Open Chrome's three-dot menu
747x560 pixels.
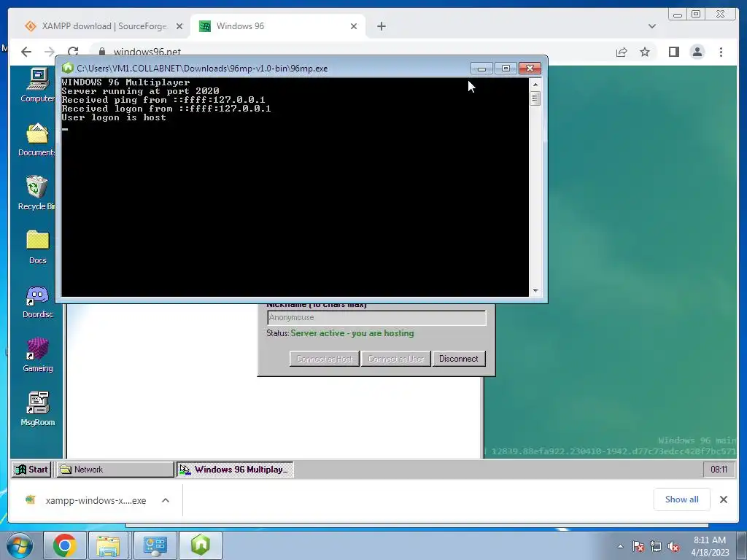click(721, 52)
